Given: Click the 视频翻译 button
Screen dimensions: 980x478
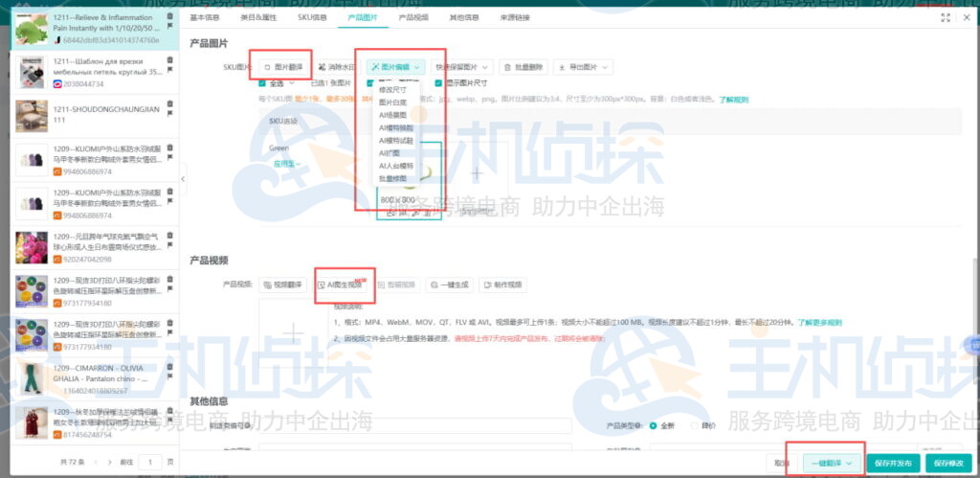Looking at the screenshot, I should click(x=283, y=285).
